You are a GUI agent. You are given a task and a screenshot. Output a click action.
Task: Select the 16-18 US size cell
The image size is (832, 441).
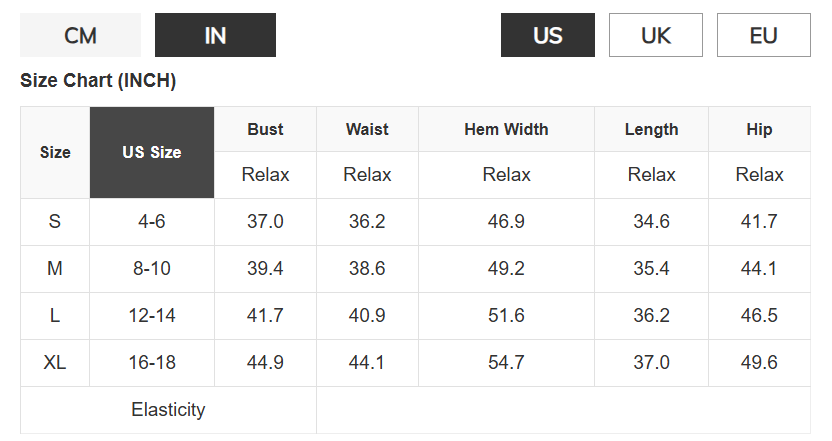coord(152,363)
